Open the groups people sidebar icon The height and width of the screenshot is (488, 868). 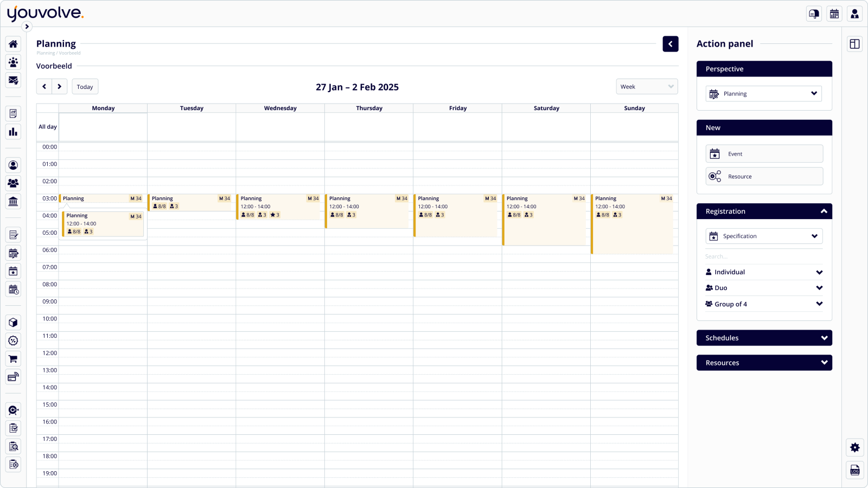point(13,183)
